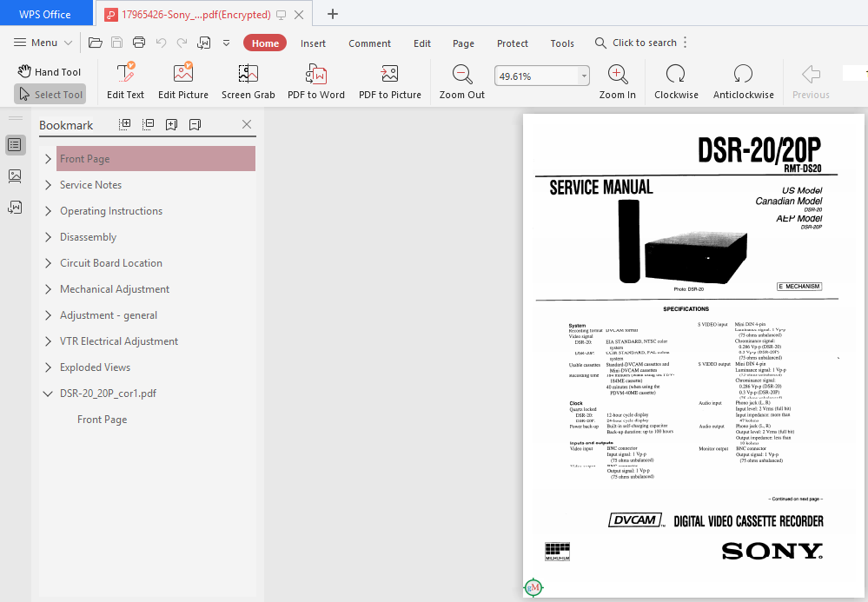Click the Edit Picture tool

tap(183, 81)
